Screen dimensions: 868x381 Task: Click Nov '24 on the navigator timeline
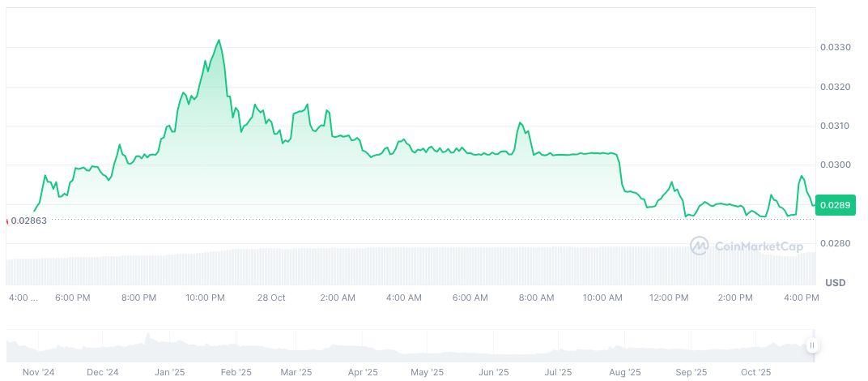(38, 372)
